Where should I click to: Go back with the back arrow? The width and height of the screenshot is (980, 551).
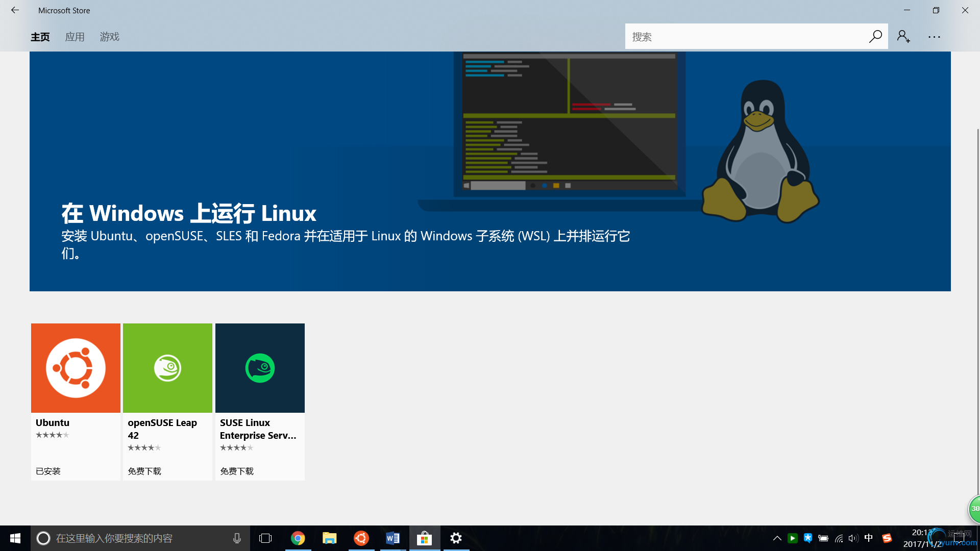pos(15,10)
